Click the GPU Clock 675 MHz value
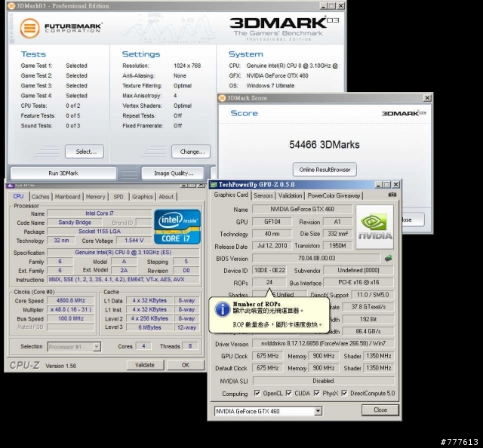 point(268,356)
